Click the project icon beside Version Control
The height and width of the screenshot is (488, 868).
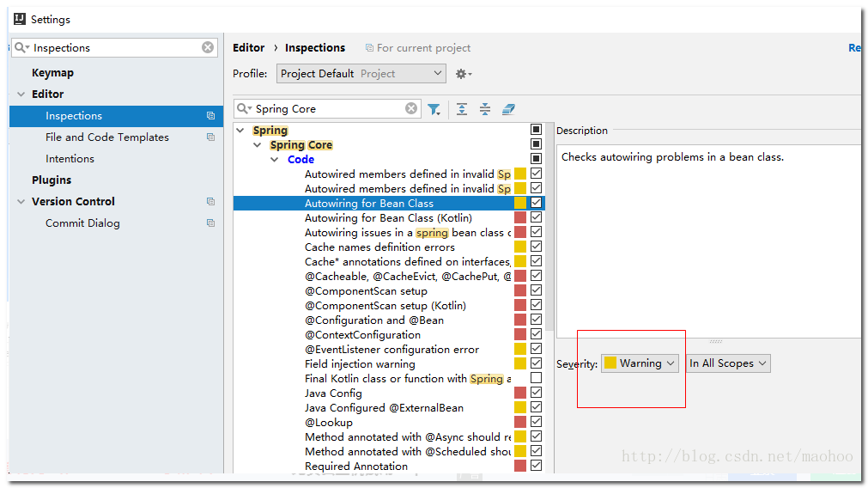click(x=210, y=202)
